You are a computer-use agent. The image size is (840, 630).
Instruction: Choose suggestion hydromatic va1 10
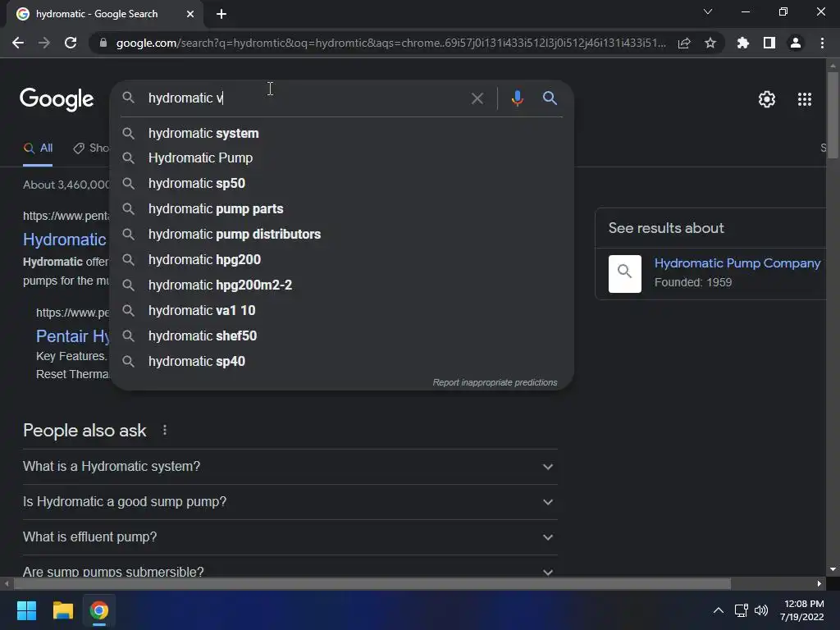(342, 311)
